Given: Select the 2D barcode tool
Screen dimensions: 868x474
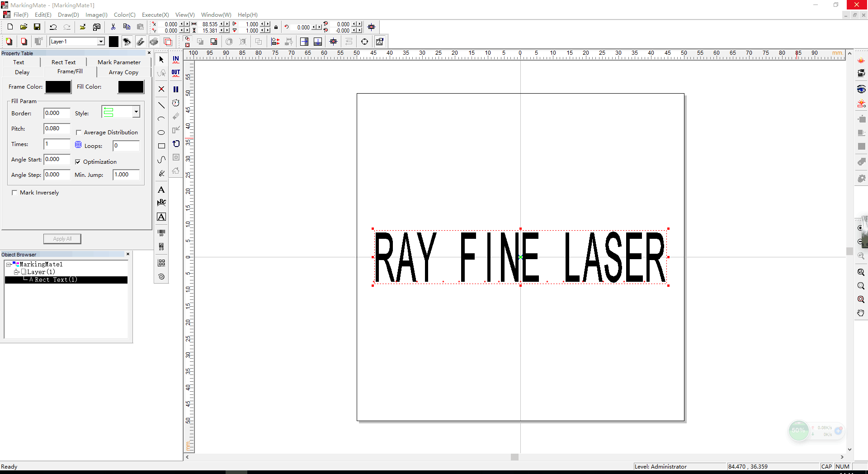Looking at the screenshot, I should (x=161, y=247).
